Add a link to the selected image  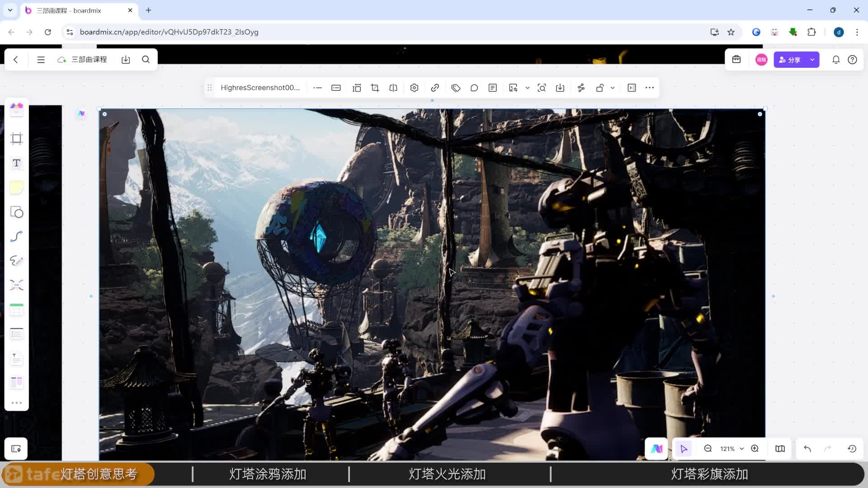pos(435,88)
